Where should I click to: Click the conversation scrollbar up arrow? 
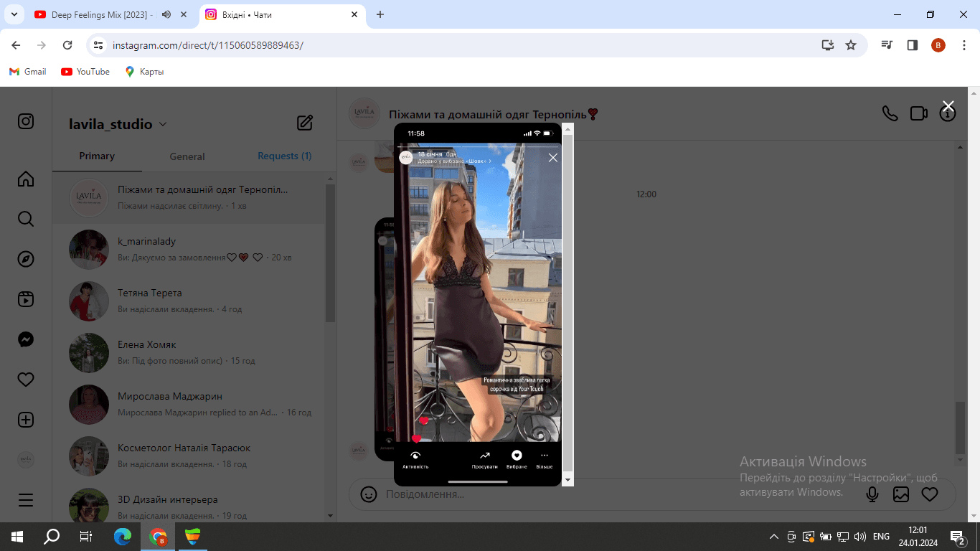click(960, 147)
